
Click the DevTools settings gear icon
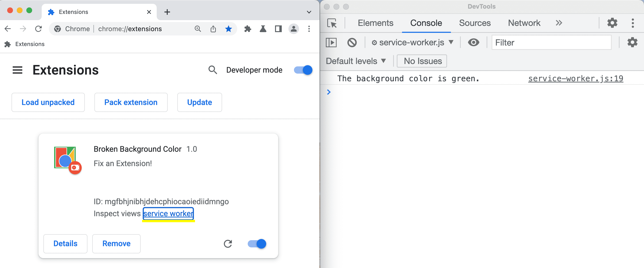[x=612, y=23]
